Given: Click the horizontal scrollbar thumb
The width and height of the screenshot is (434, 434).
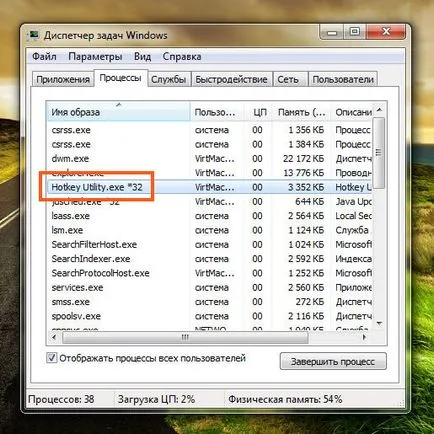Looking at the screenshot, I should pyautogui.click(x=185, y=337).
